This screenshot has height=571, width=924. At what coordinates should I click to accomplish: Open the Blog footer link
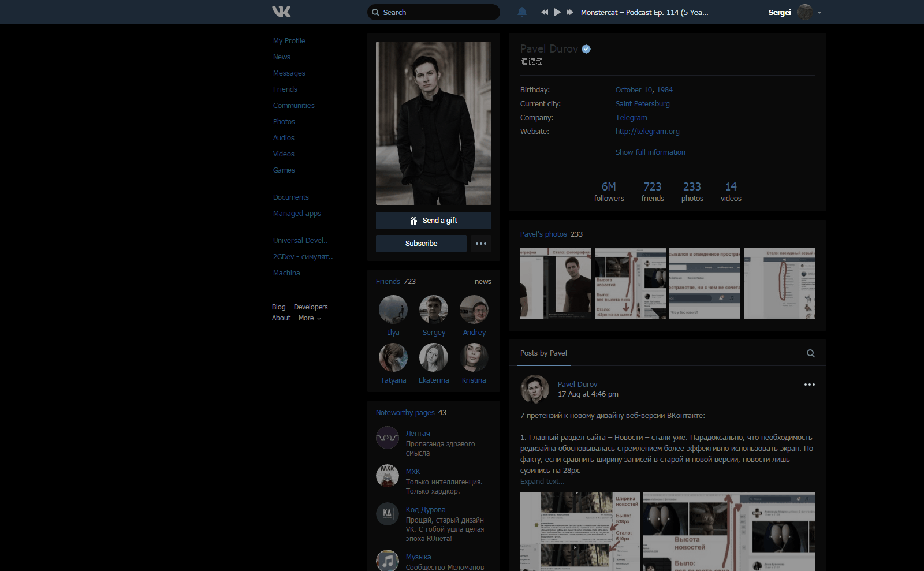tap(279, 307)
